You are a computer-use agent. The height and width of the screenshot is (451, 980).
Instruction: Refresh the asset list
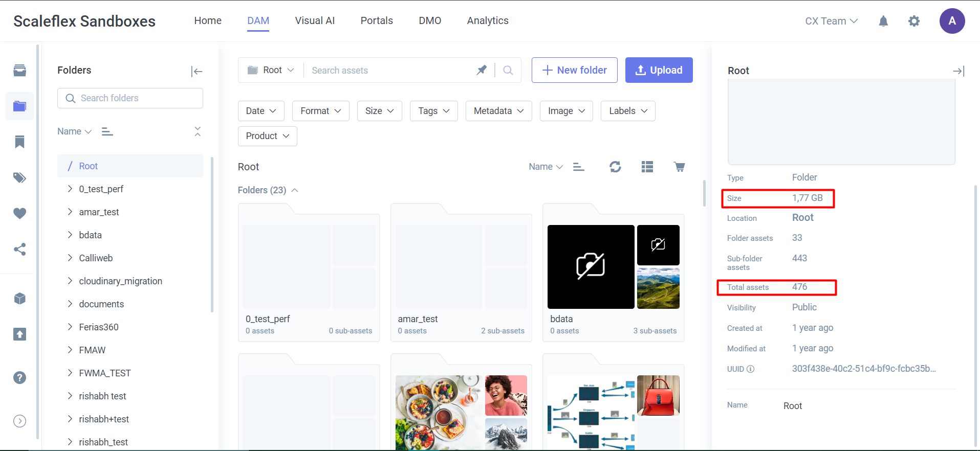point(615,167)
